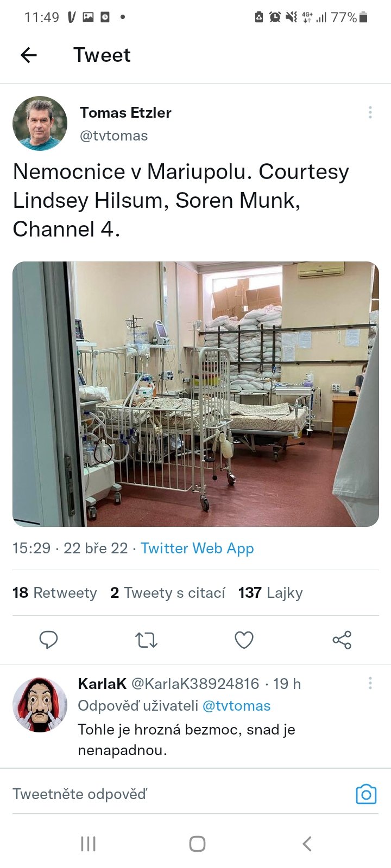View the 137 Lajky list
The height and width of the screenshot is (868, 391).
pos(270,593)
